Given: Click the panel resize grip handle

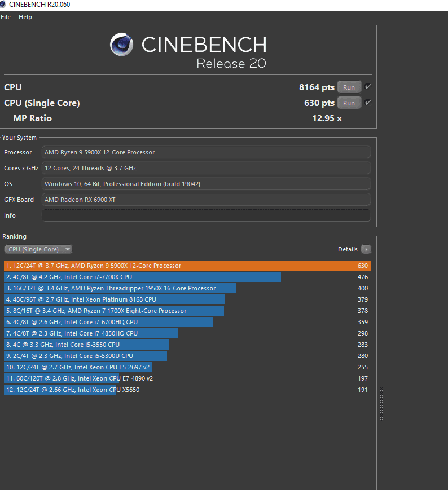Looking at the screenshot, I should (x=381, y=405).
